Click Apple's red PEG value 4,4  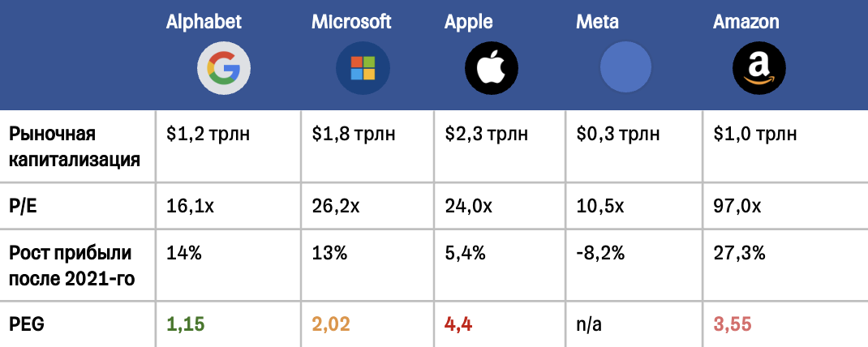(458, 324)
